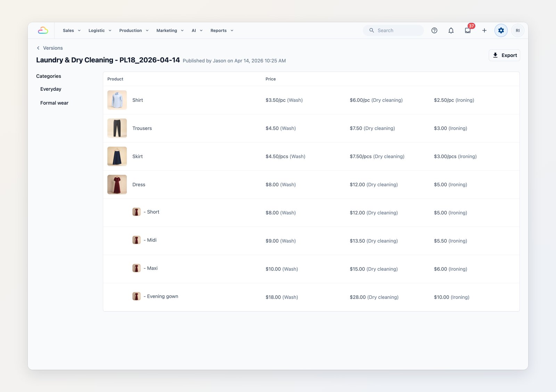The width and height of the screenshot is (556, 392).
Task: Expand the Sales menu
Action: (72, 31)
